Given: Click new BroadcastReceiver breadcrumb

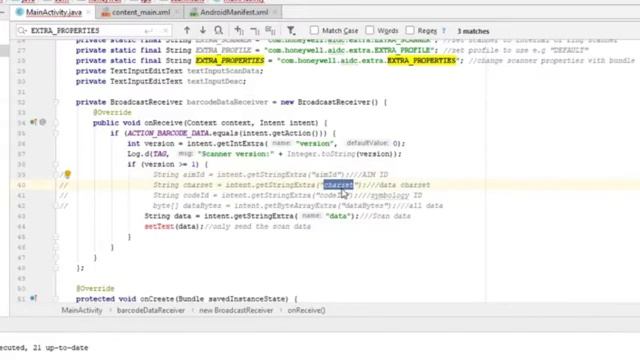Looking at the screenshot, I should (236, 310).
